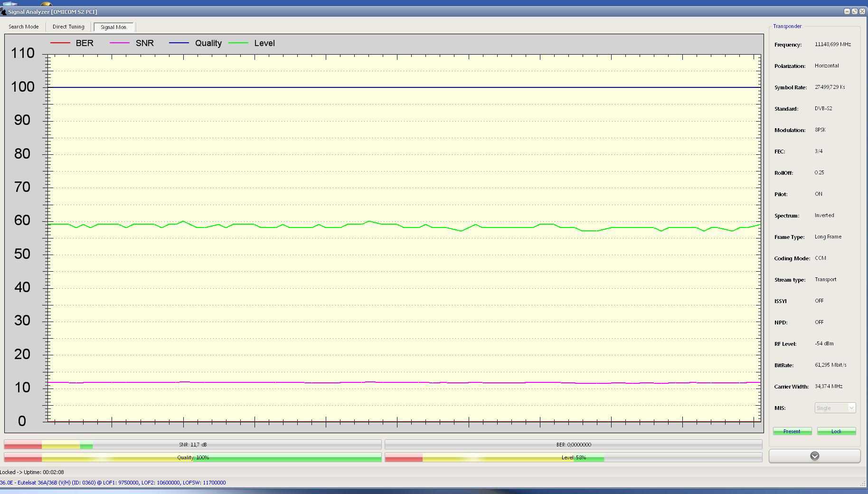Close the Signal Analyzer window
Viewport: 868px width, 494px height.
pos(862,11)
